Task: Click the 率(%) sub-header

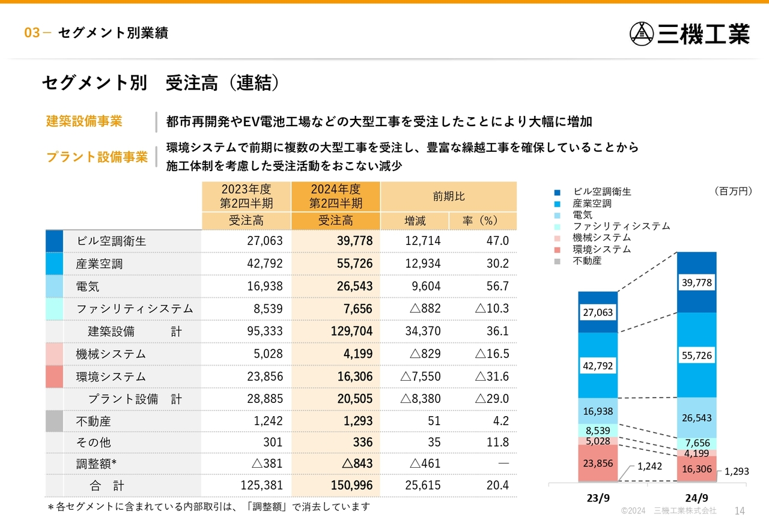Action: (482, 221)
